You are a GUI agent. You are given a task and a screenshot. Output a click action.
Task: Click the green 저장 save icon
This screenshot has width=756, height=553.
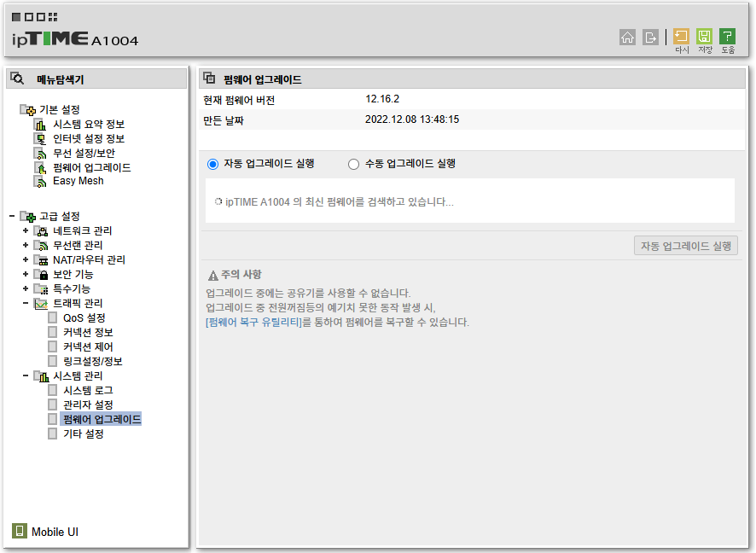pyautogui.click(x=705, y=37)
